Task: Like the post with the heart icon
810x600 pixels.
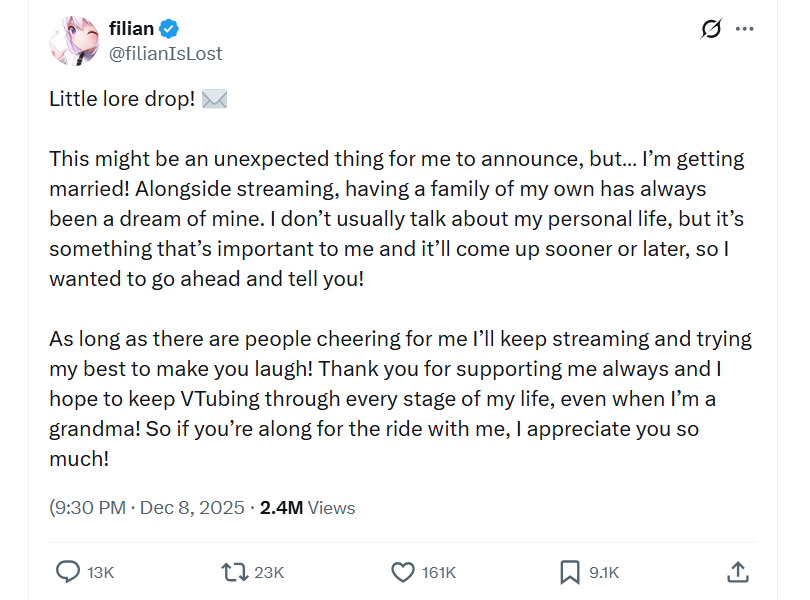Action: pyautogui.click(x=402, y=572)
